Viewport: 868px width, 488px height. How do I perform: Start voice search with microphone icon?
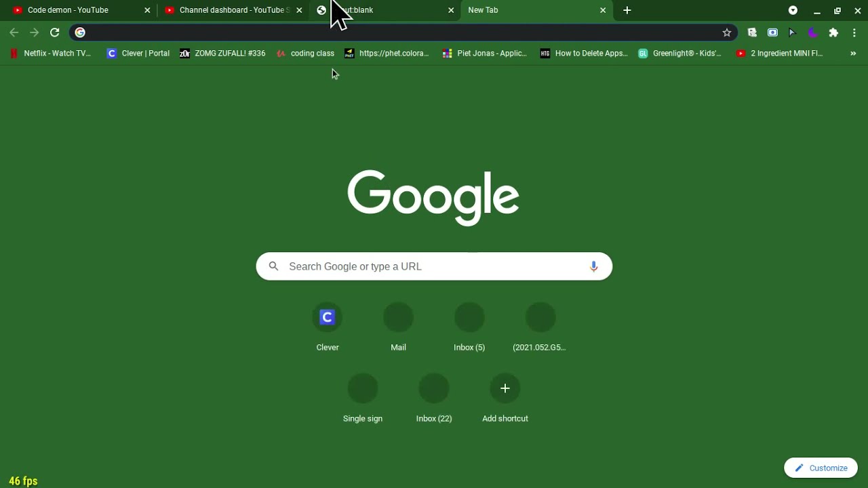593,266
